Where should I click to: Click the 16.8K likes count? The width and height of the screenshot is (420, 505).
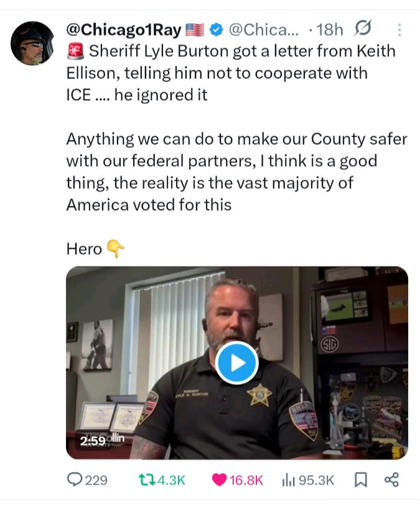[246, 480]
